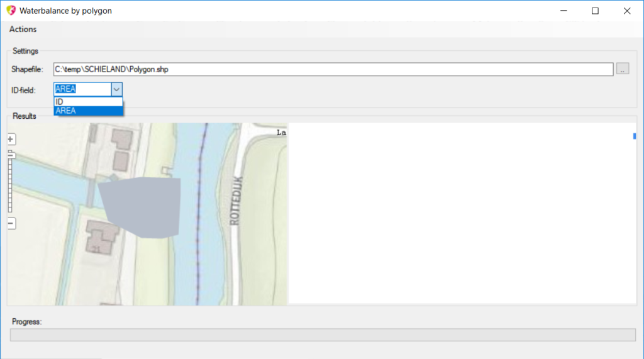Screen dimensions: 644x359
Task: Click the zoom slider handle on the map
Action: (11, 153)
